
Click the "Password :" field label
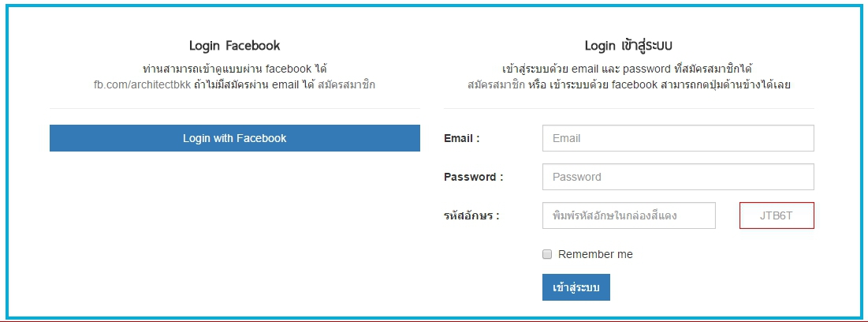473,177
